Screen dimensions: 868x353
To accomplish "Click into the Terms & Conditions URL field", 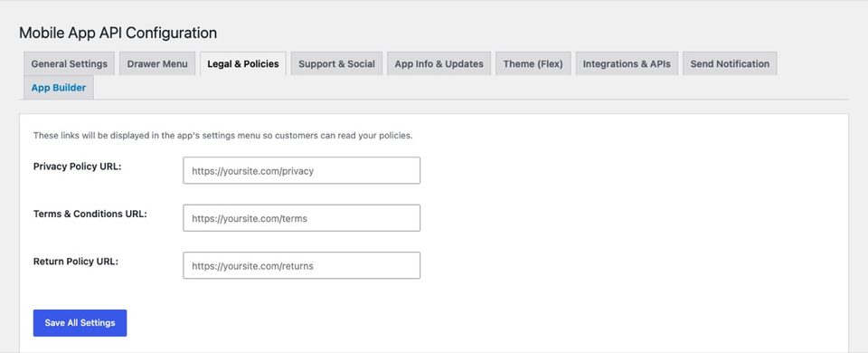I will pyautogui.click(x=302, y=218).
